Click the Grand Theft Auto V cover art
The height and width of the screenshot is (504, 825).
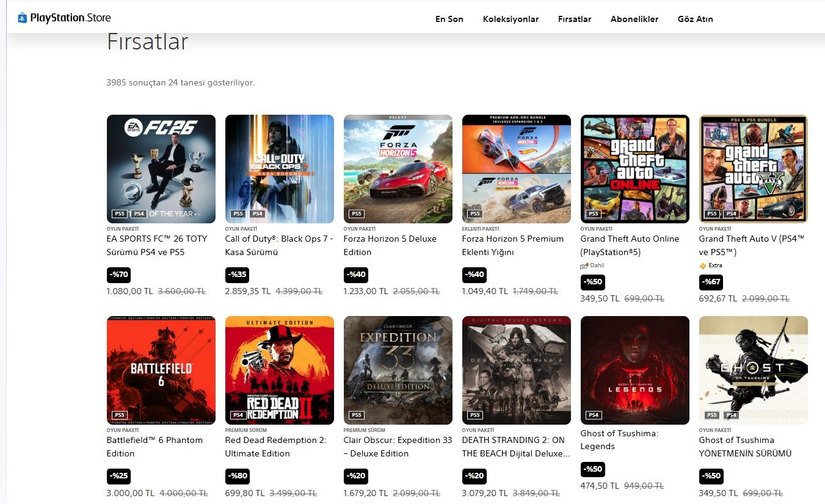[753, 169]
